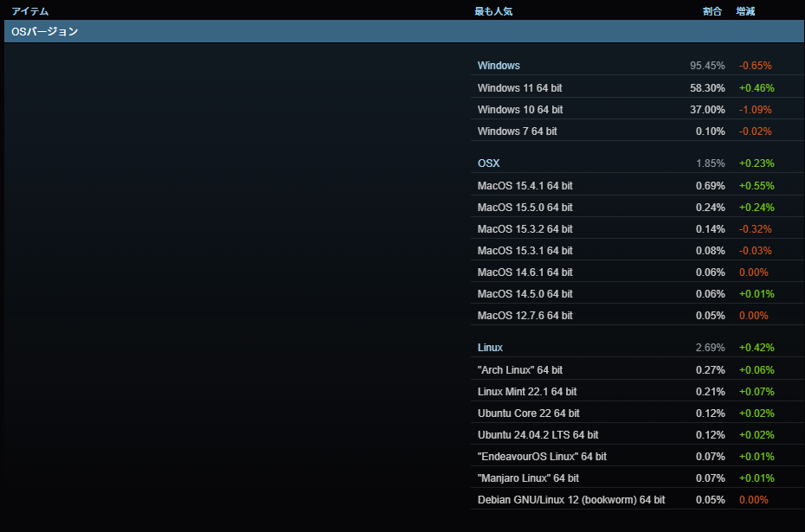Viewport: 805px width, 532px height.
Task: Select the Windows 7 64 bit row
Action: (637, 131)
